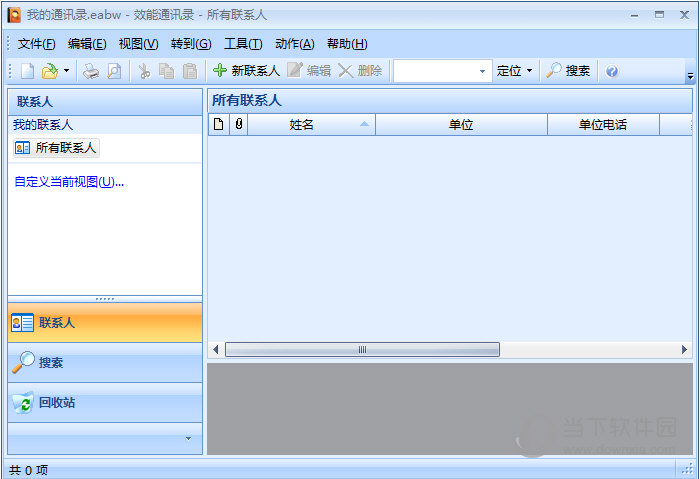700x479 pixels.
Task: Expand the open folder dropdown arrow
Action: (x=67, y=71)
